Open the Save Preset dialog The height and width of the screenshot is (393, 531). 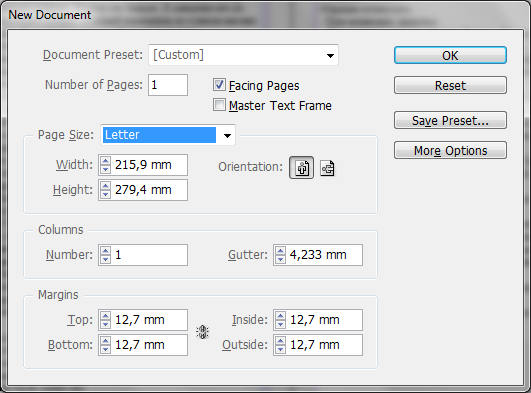point(450,120)
